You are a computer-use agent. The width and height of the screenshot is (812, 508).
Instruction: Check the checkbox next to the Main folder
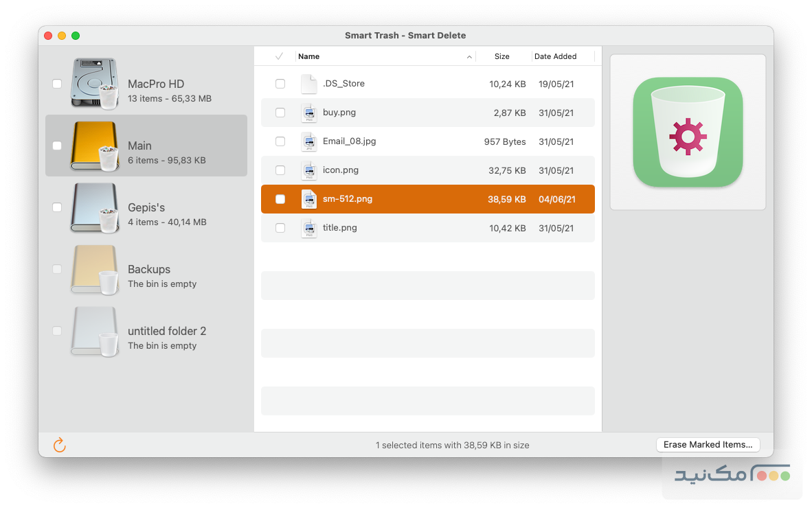(x=57, y=146)
